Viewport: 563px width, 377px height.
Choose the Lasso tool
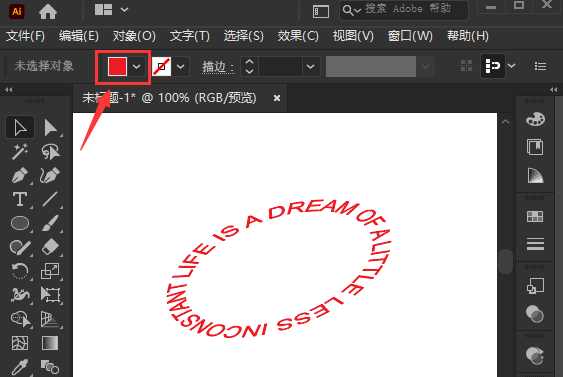click(x=50, y=151)
